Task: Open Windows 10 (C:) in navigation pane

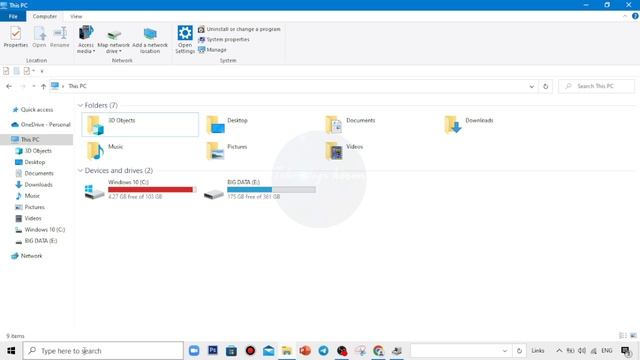Action: [x=44, y=230]
